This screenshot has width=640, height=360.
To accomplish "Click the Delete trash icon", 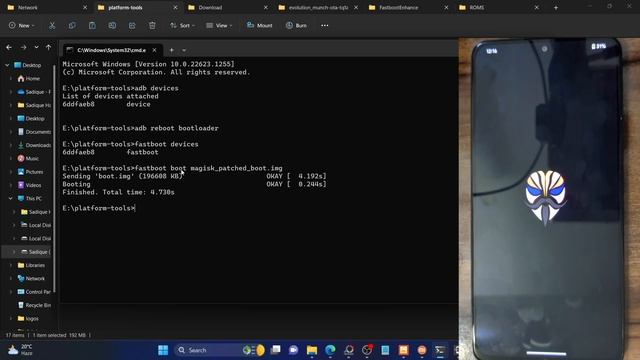I will click(152, 25).
